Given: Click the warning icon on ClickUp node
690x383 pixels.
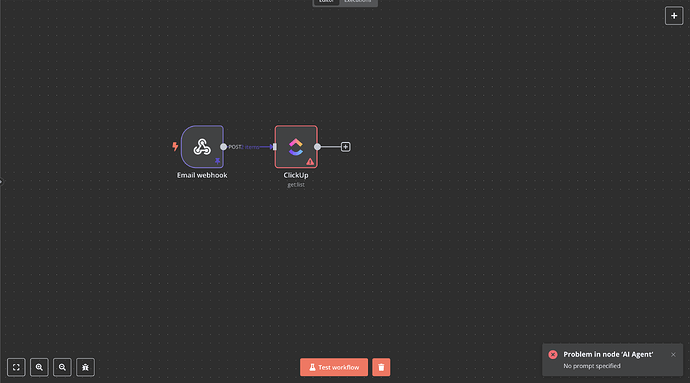Looking at the screenshot, I should [x=310, y=162].
